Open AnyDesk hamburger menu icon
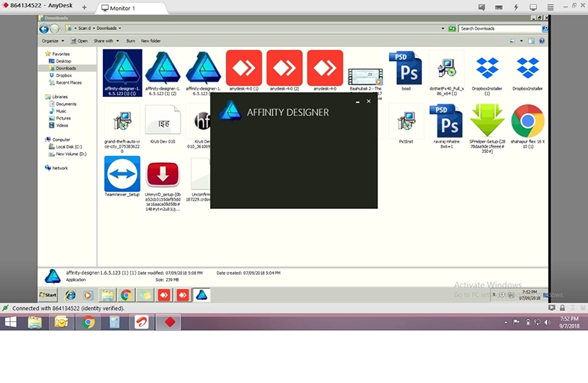This screenshot has height=383, width=588. coord(550,7)
